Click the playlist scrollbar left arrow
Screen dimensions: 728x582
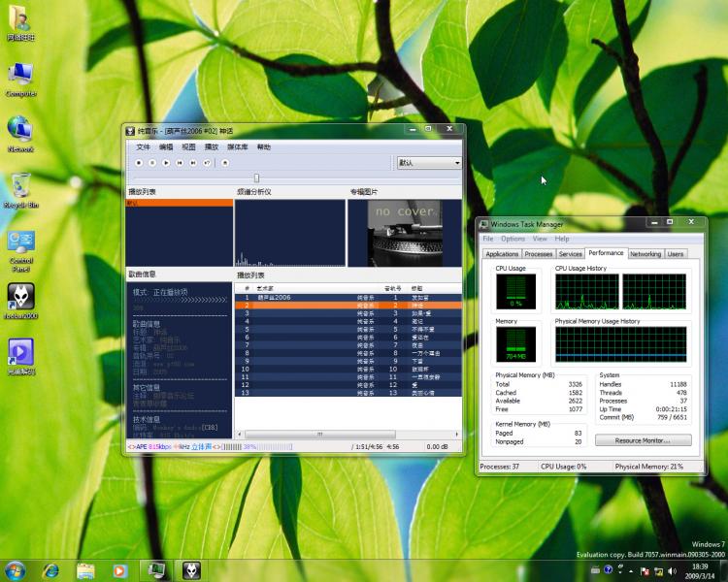click(239, 435)
